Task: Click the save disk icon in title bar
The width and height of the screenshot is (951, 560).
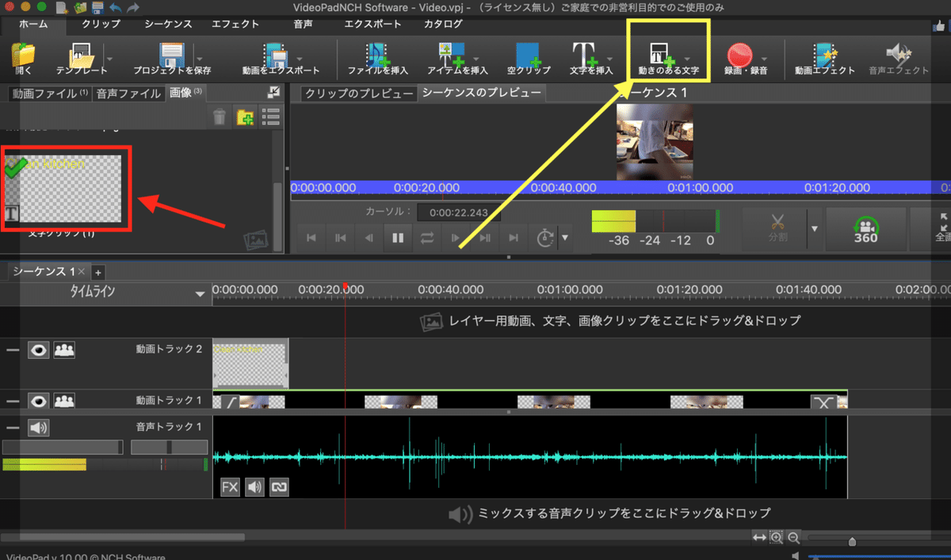Action: point(97,7)
